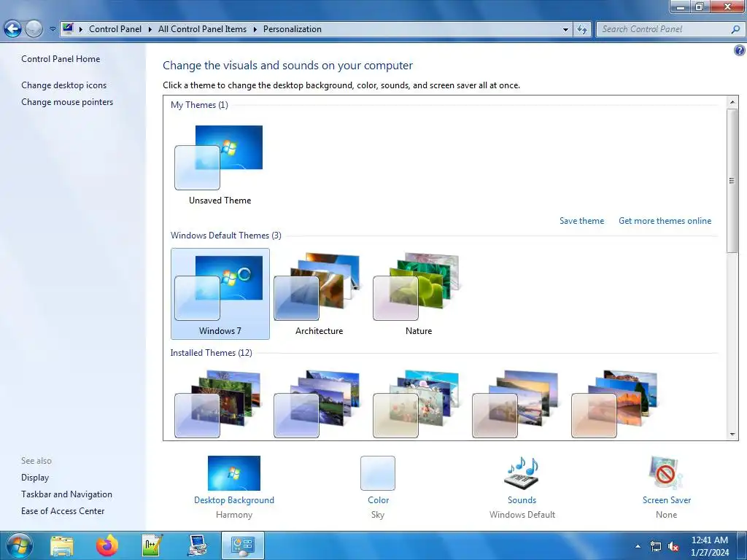The width and height of the screenshot is (747, 560).
Task: Select the Personalization breadcrumb
Action: pos(292,29)
